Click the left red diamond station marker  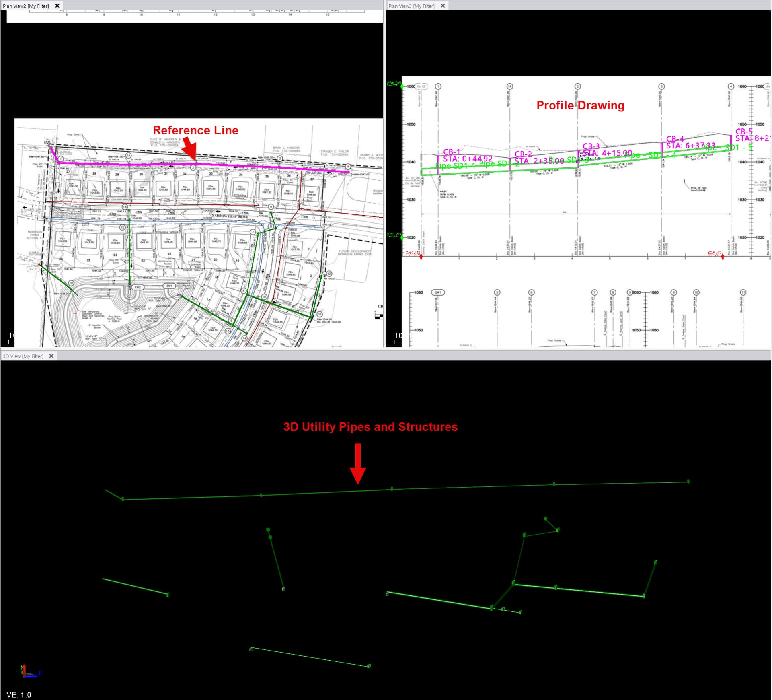(x=421, y=257)
